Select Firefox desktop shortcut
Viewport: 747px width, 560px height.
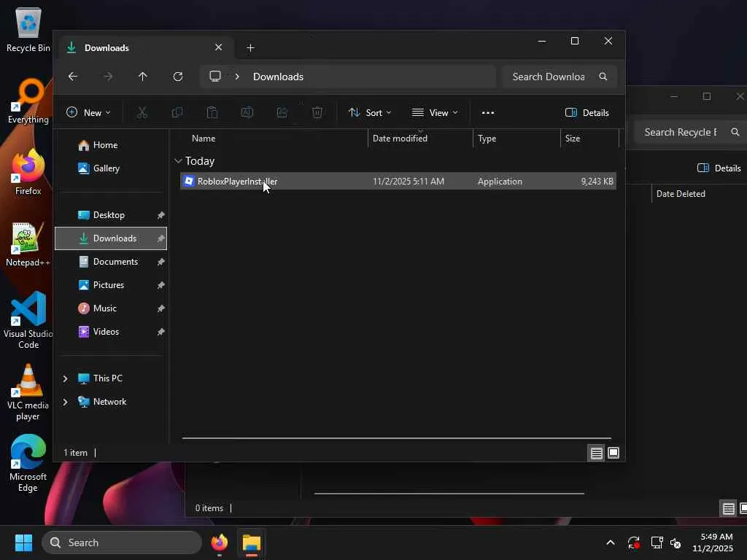(x=28, y=173)
